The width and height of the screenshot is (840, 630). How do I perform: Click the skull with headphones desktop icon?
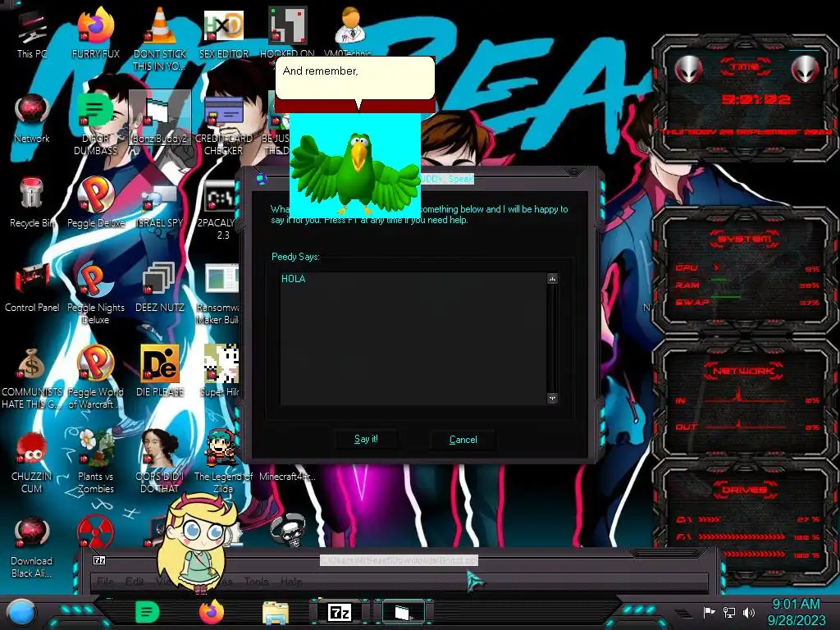(288, 531)
